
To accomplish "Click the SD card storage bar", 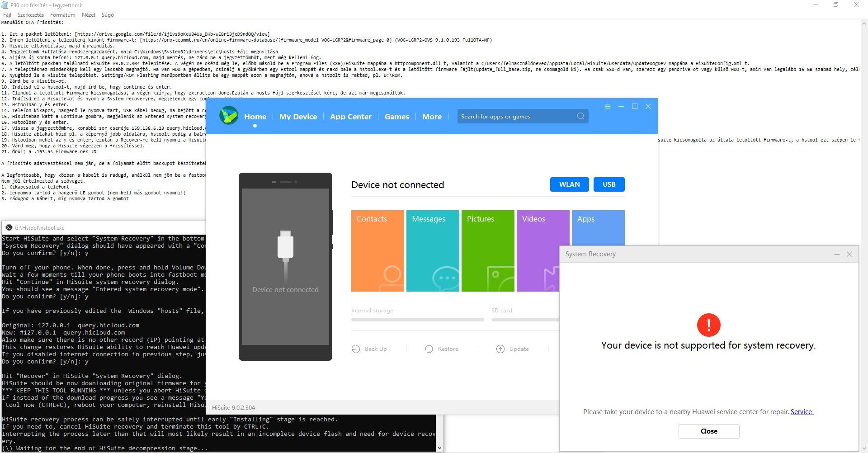I will click(x=525, y=320).
